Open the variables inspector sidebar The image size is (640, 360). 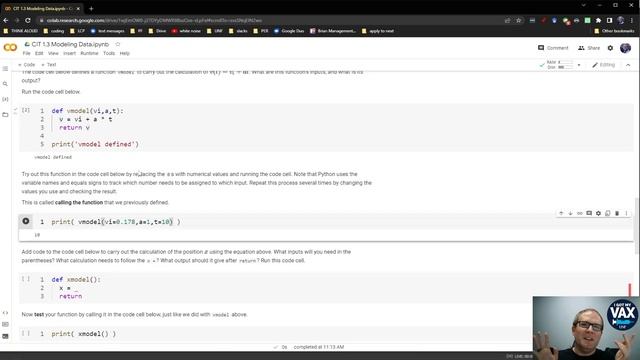[5, 99]
